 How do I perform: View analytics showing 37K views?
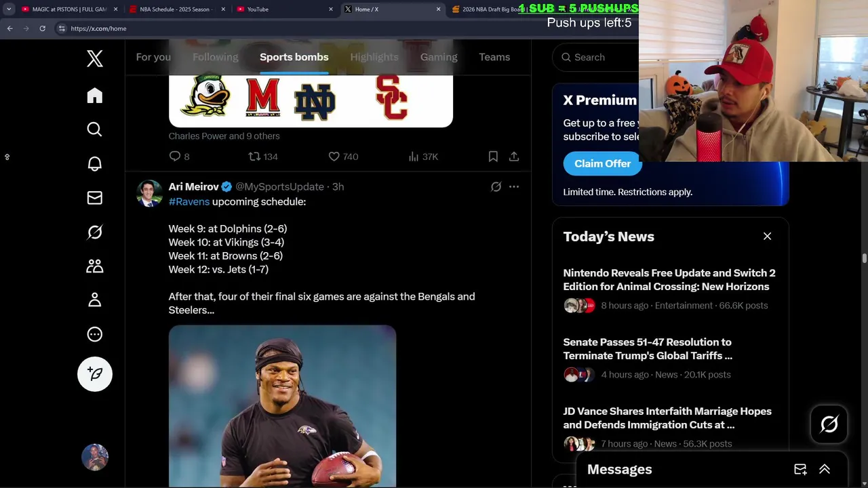click(x=423, y=157)
